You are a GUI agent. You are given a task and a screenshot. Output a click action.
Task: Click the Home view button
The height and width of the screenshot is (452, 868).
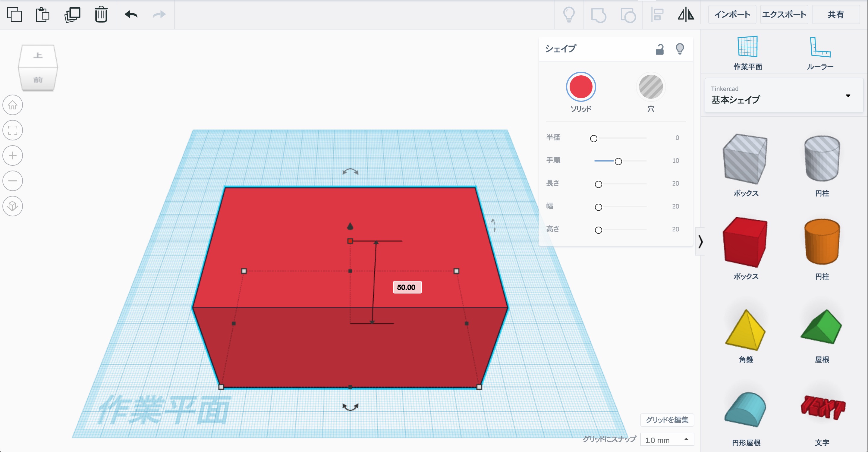coord(13,105)
